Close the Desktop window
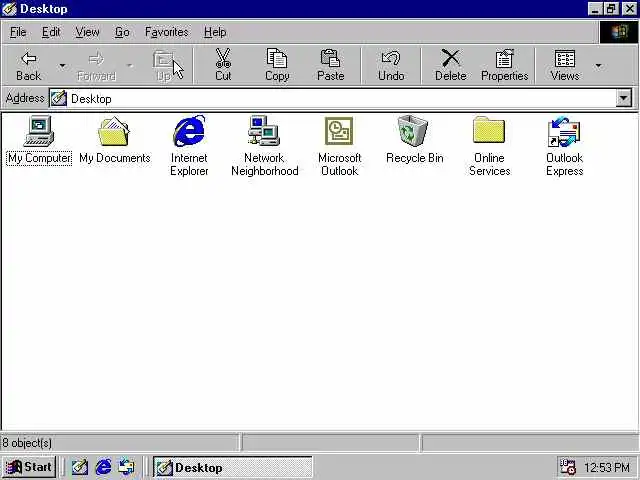Viewport: 640px width, 480px height. 629,9
